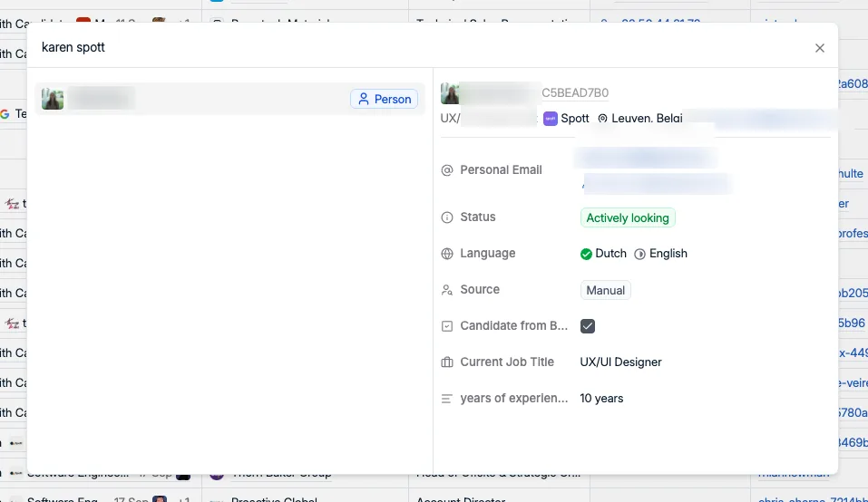Select the Person tag in search result
Image resolution: width=868 pixels, height=502 pixels.
385,99
